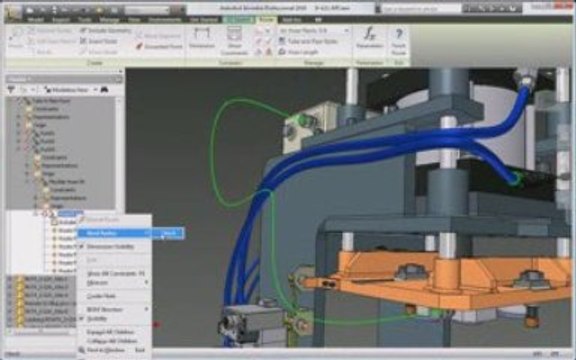Switch to the Get Started ribbon tab
The height and width of the screenshot is (360, 576).
coord(204,19)
